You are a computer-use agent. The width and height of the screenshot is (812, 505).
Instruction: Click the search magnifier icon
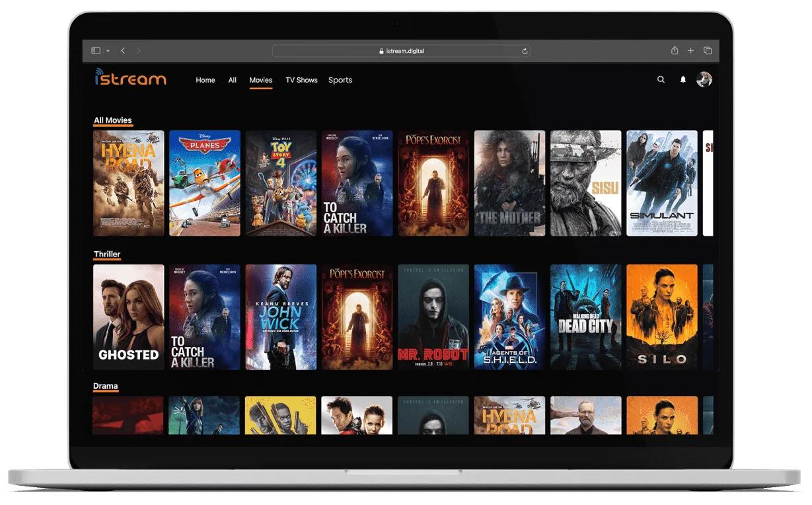coord(661,79)
